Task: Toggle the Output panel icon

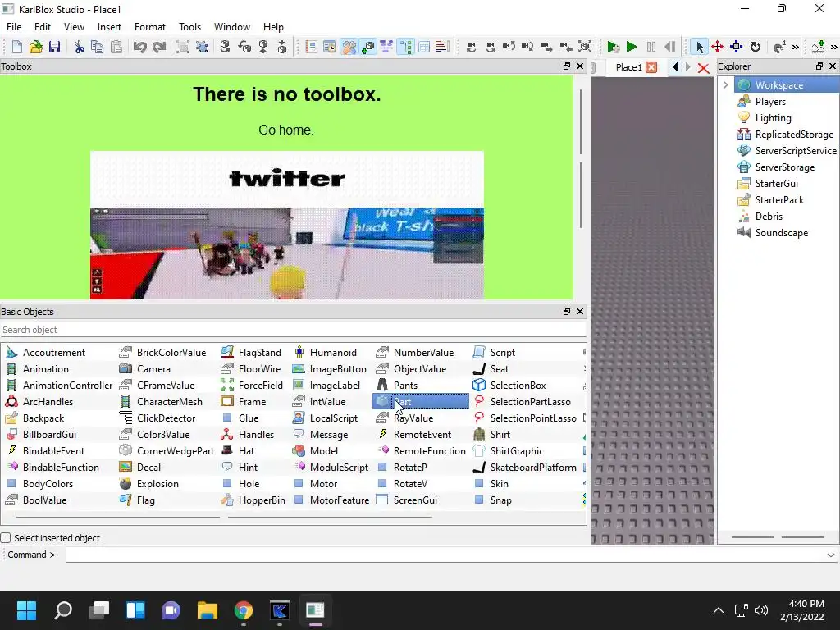Action: pos(442,47)
